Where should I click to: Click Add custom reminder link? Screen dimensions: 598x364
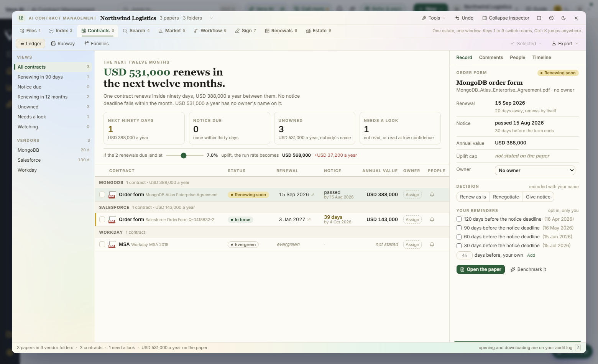click(531, 255)
